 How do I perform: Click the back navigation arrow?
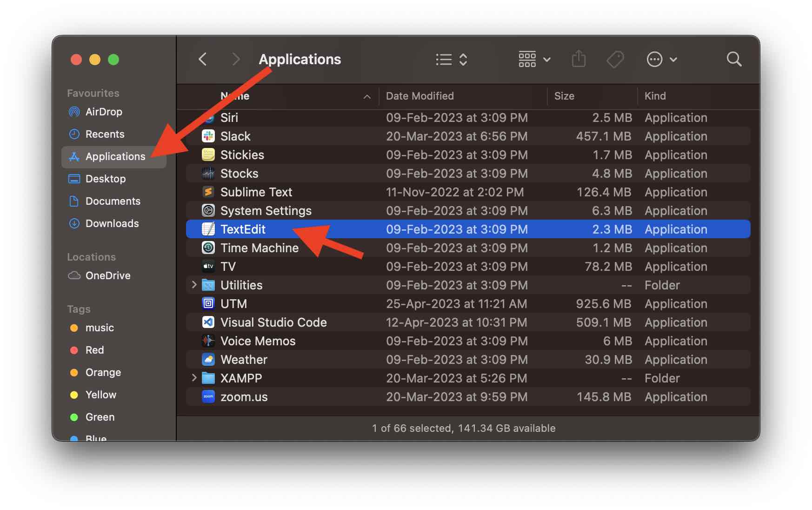click(x=202, y=59)
